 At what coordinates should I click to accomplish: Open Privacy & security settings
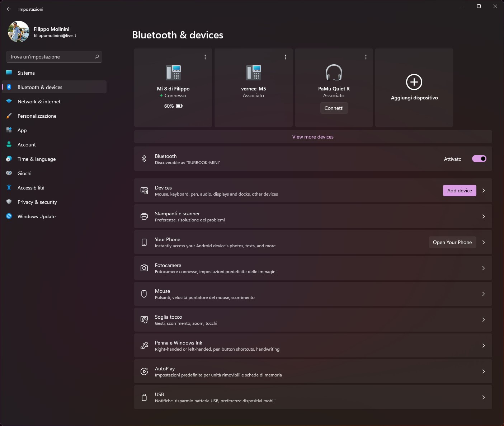pyautogui.click(x=54, y=202)
